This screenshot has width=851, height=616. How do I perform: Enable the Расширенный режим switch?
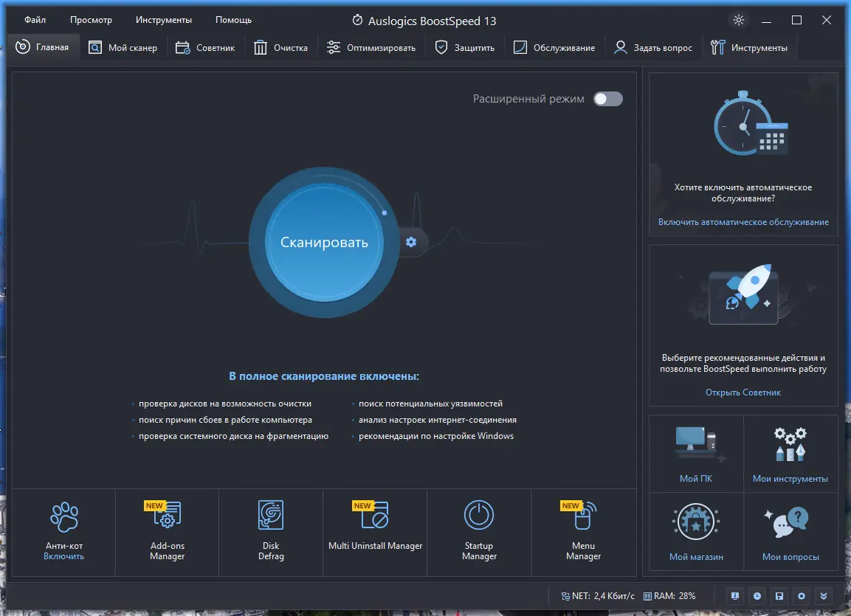click(607, 98)
